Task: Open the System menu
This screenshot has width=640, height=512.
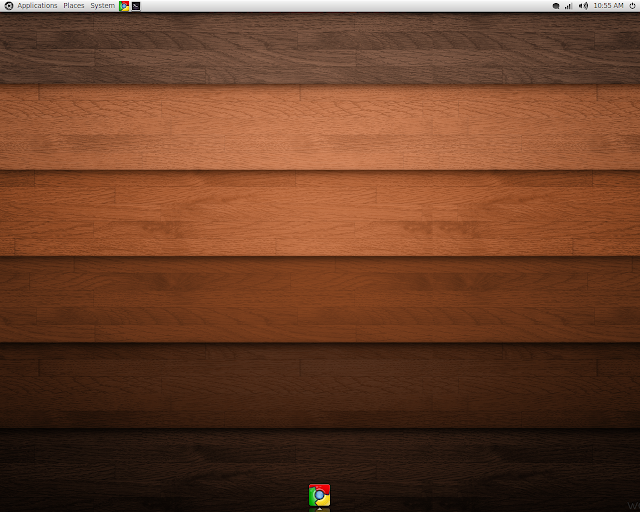Action: coord(102,6)
